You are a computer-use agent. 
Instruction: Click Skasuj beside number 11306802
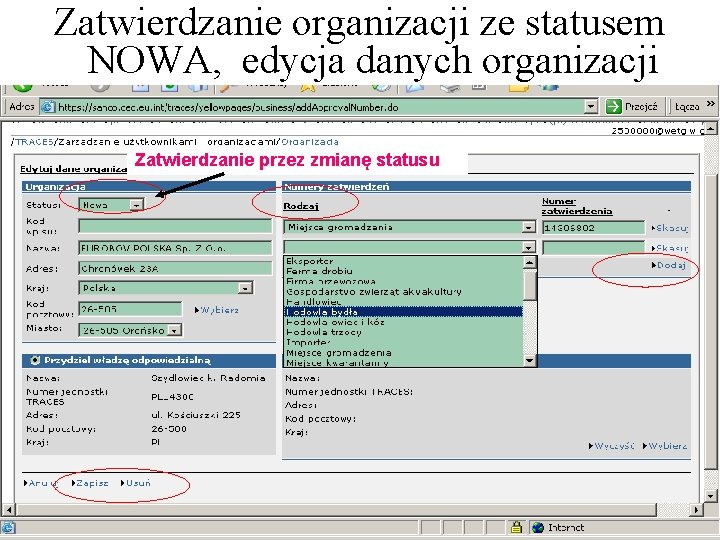[x=671, y=228]
